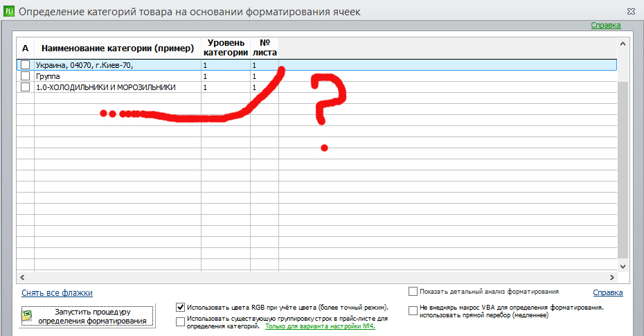Click the horizontal scrollbar right arrow
The image size is (644, 336).
(612, 277)
